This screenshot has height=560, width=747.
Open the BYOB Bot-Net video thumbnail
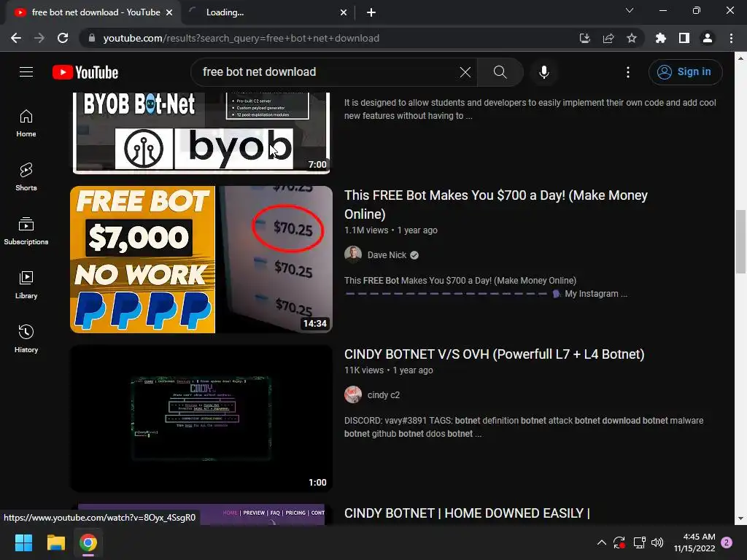(201, 133)
